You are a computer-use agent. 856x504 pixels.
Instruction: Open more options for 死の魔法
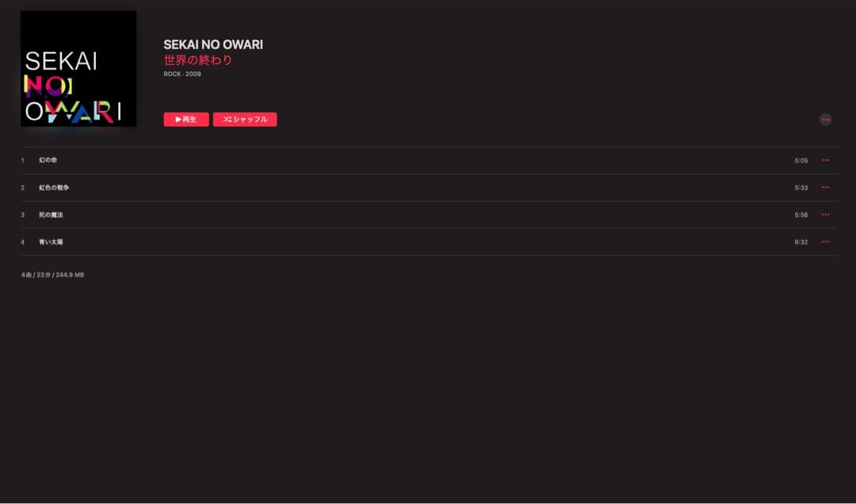825,215
